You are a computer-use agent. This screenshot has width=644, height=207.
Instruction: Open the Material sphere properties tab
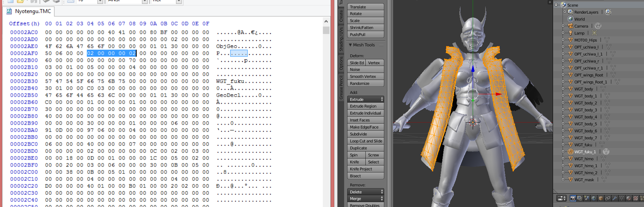pos(629,198)
